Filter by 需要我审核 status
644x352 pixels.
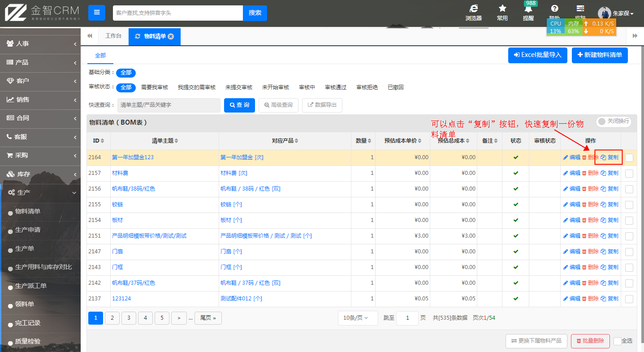[154, 87]
